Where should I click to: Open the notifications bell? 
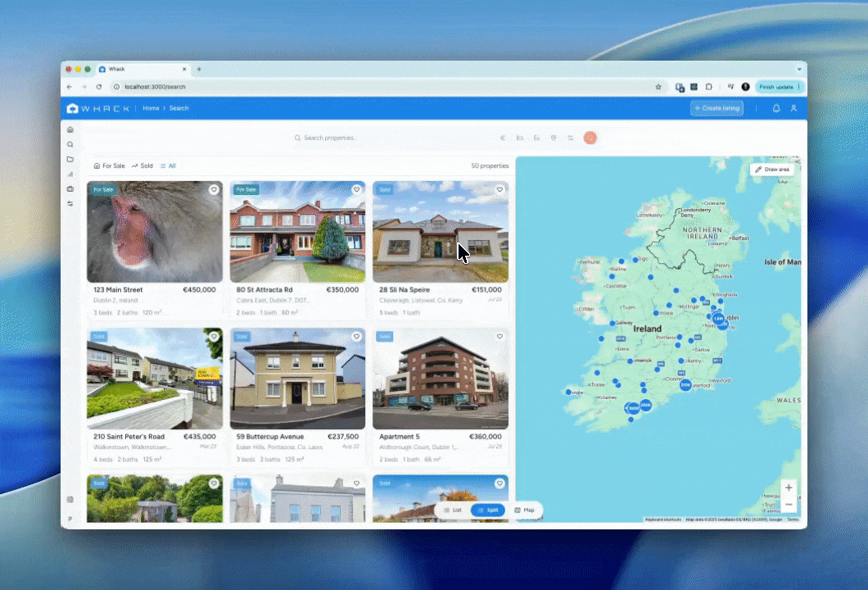click(x=776, y=108)
